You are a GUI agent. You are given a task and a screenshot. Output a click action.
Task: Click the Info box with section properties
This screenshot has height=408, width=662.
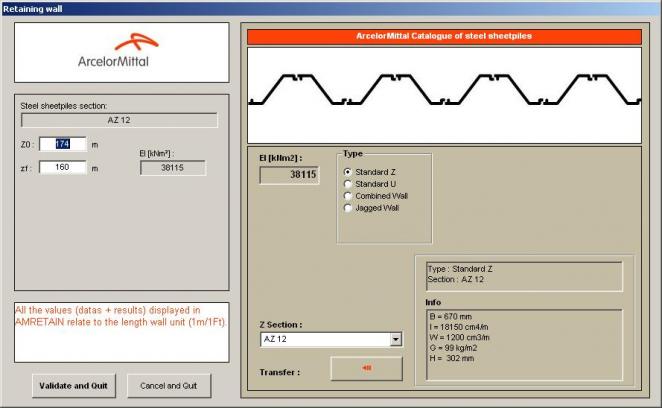(520, 345)
